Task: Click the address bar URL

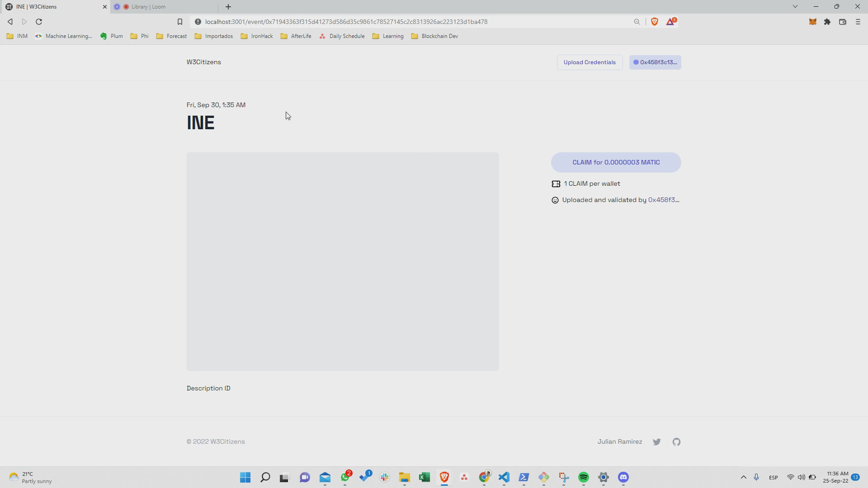Action: click(x=346, y=22)
